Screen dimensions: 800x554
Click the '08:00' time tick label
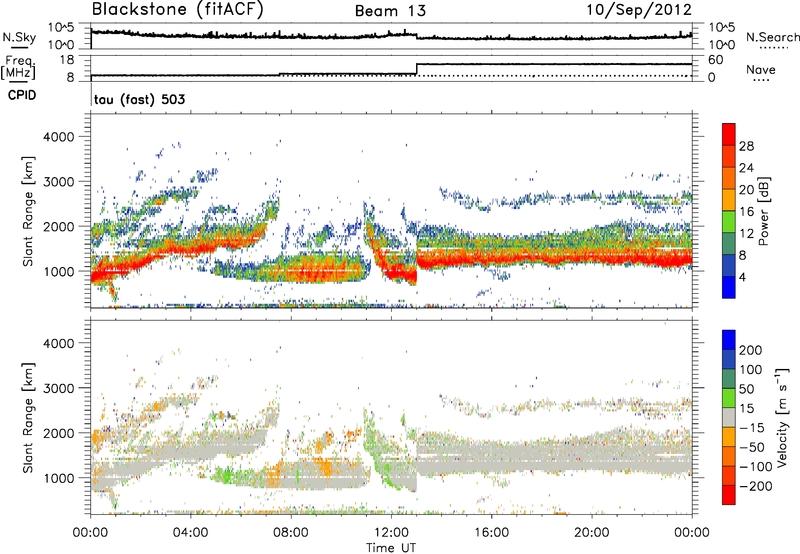click(x=291, y=533)
